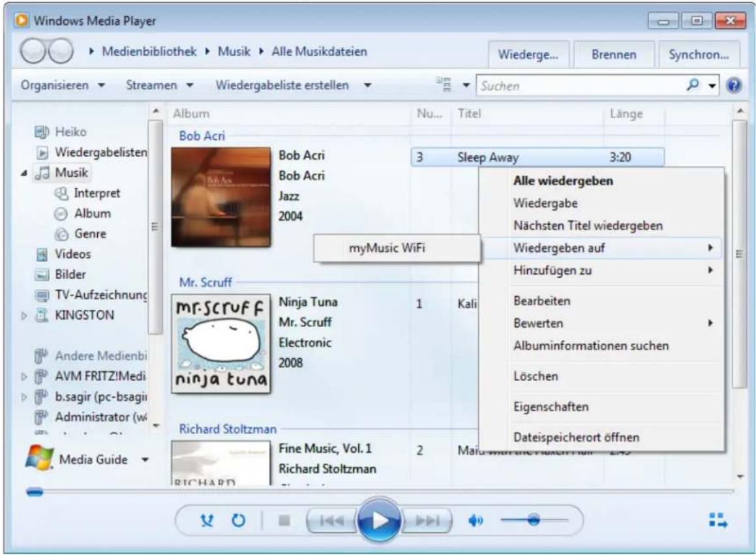Select myMusic WiFi device
756x555 pixels.
397,248
